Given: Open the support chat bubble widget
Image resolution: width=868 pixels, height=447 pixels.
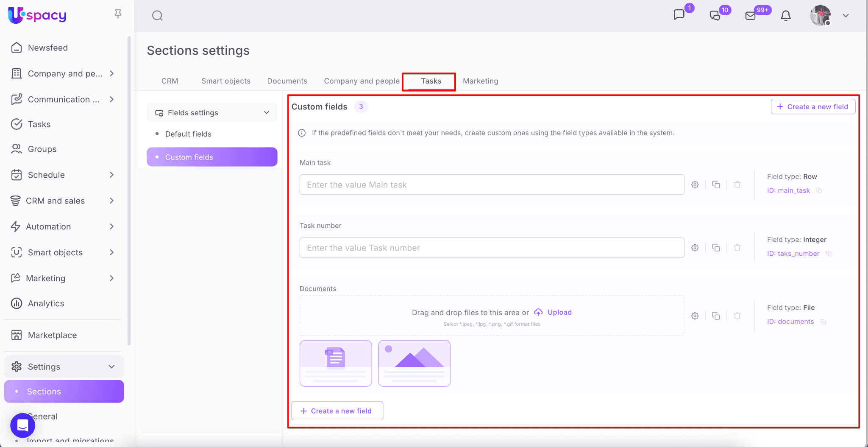Looking at the screenshot, I should click(22, 425).
